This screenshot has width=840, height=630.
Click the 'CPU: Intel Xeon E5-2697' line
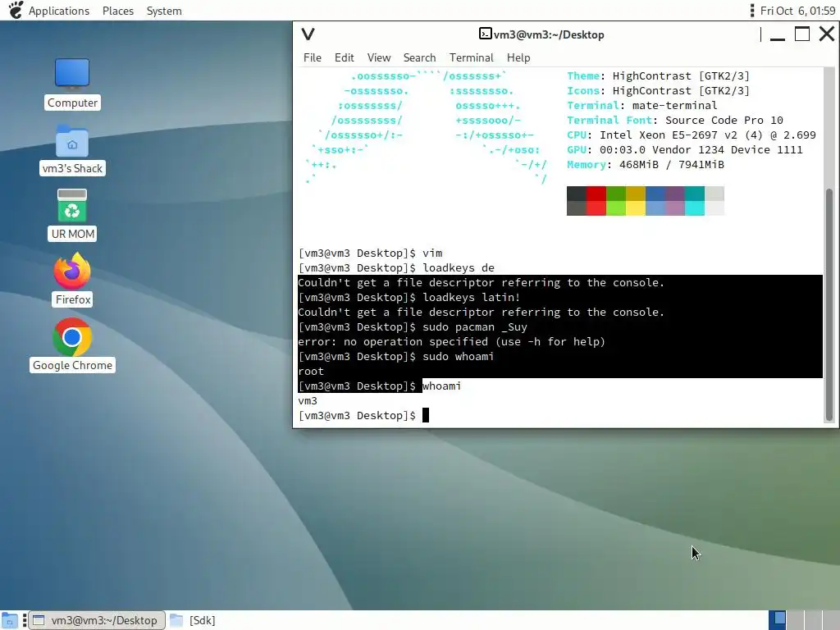(x=691, y=135)
